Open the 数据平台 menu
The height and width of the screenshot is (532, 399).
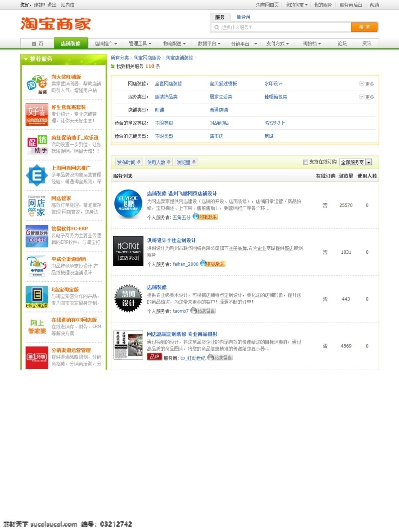click(209, 44)
